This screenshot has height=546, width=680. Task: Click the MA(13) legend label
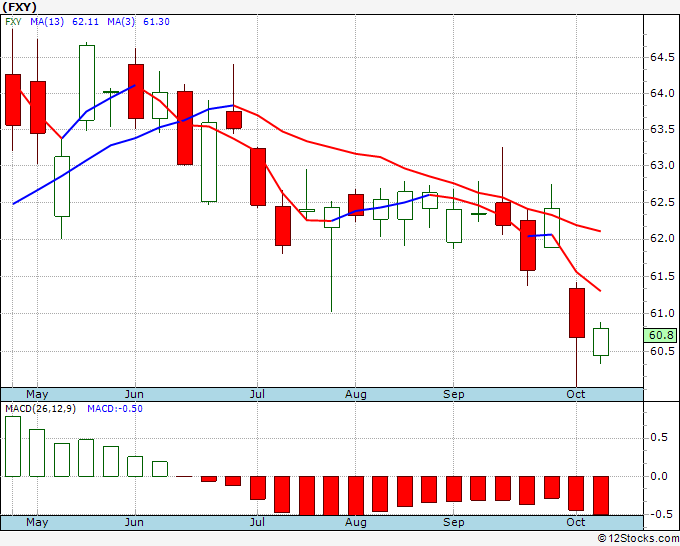coord(47,22)
